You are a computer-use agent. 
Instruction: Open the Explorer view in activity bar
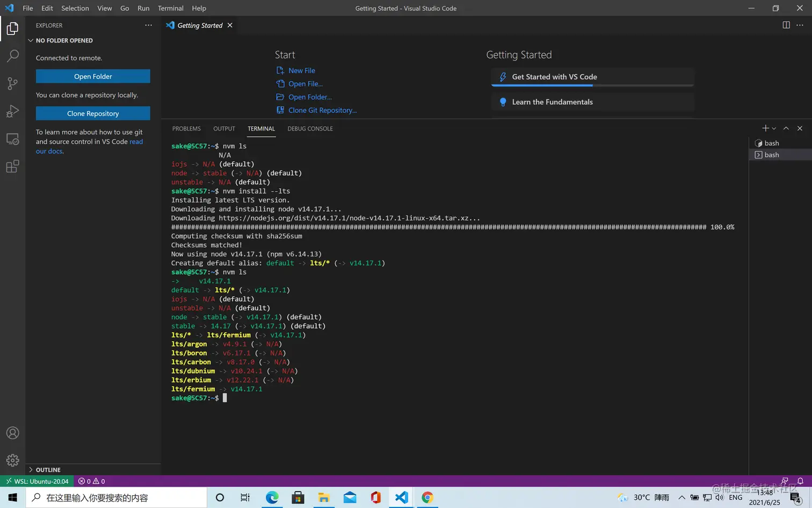pos(12,28)
